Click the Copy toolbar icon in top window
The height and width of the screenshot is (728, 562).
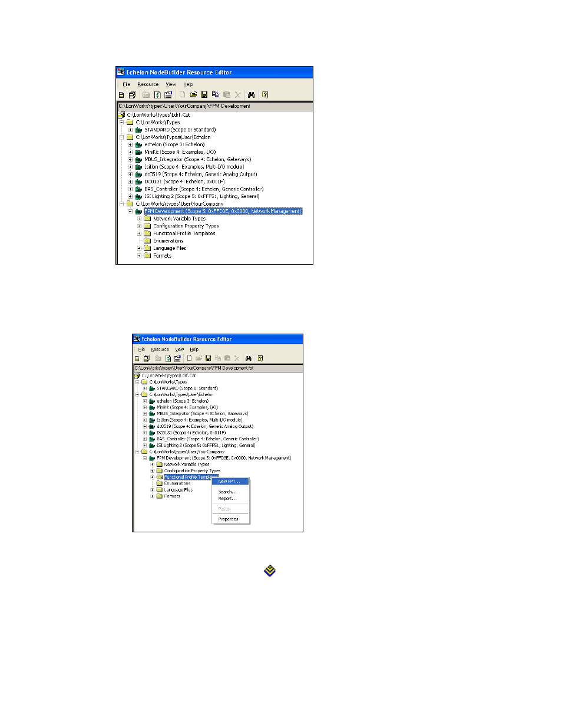click(x=216, y=94)
